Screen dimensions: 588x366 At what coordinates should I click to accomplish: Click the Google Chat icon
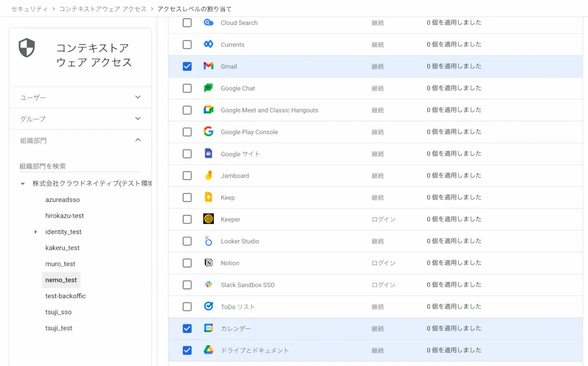(208, 88)
